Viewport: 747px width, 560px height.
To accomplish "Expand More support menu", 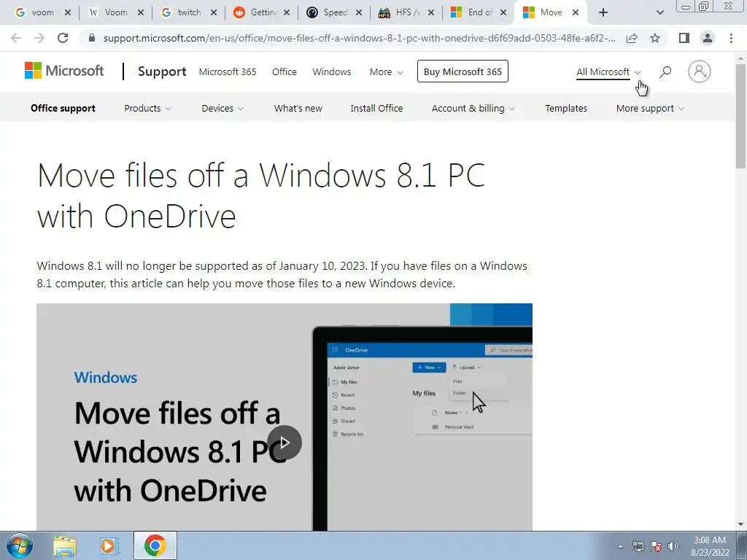I will point(650,108).
